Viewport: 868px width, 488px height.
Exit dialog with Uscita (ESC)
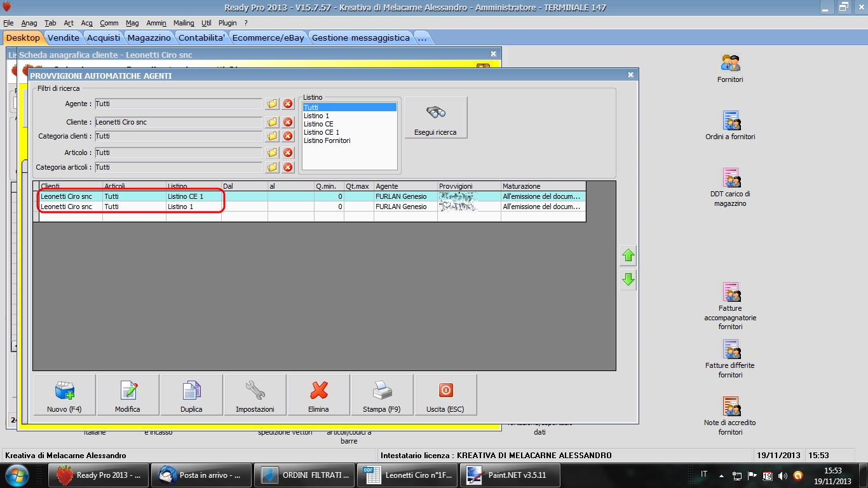[445, 395]
